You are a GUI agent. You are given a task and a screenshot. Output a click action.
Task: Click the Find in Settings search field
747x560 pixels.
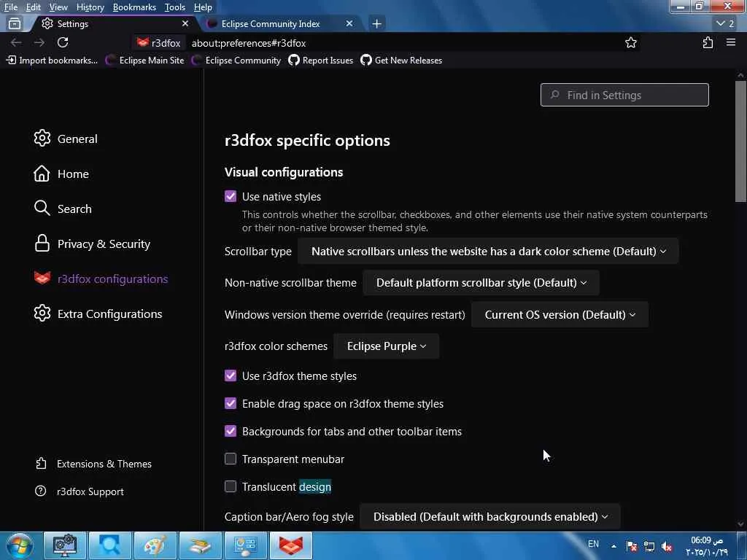tap(624, 95)
